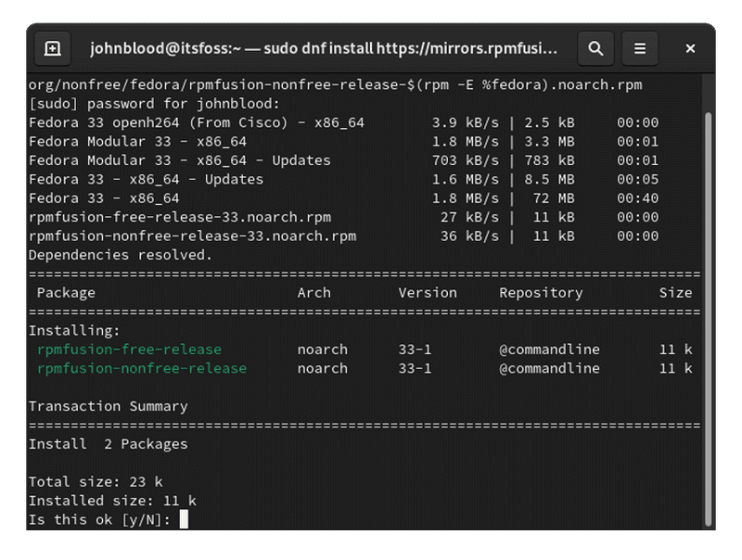Screen dimensions: 742x560
Task: Open the hamburger menu
Action: click(x=640, y=47)
